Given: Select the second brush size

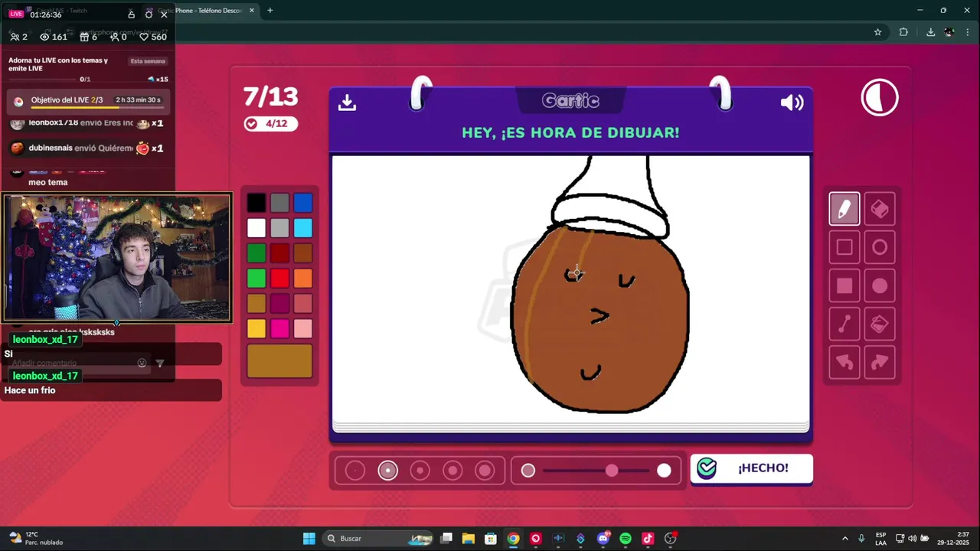Looking at the screenshot, I should [387, 471].
